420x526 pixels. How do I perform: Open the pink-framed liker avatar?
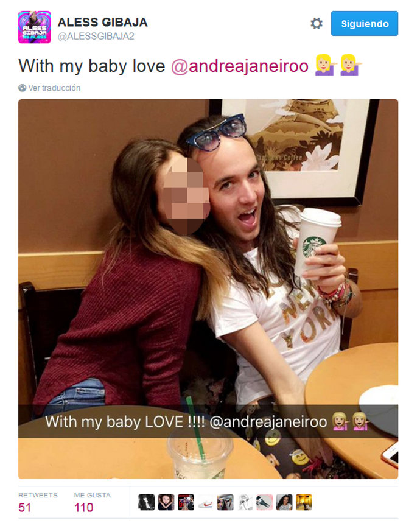[264, 502]
